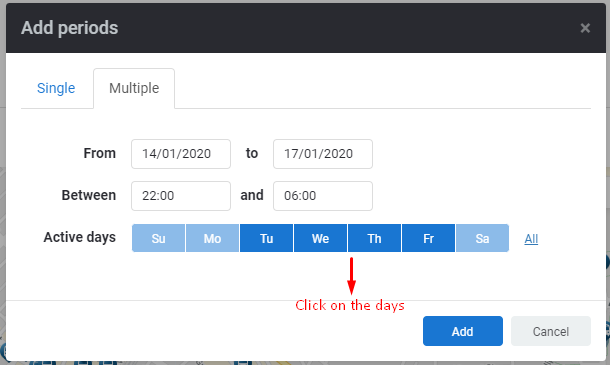Toggle Monday (Mo) active day
The width and height of the screenshot is (610, 365).
point(212,238)
